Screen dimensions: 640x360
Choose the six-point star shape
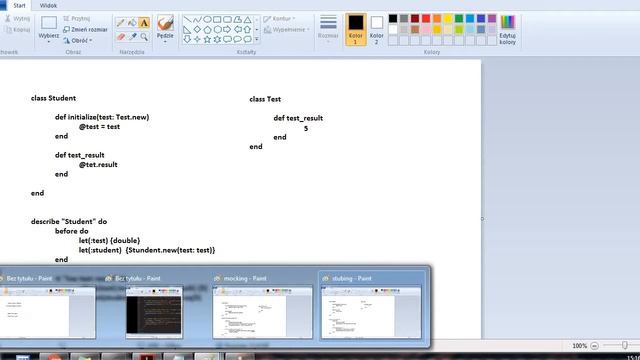[x=217, y=39]
